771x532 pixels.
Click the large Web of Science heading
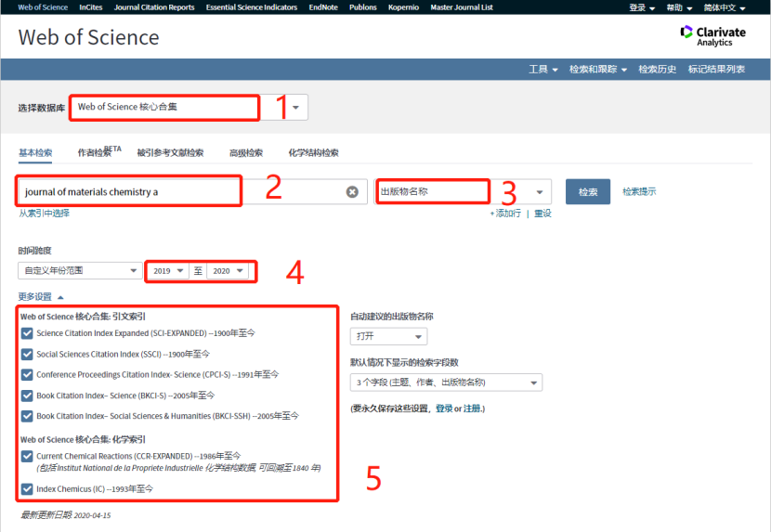88,37
